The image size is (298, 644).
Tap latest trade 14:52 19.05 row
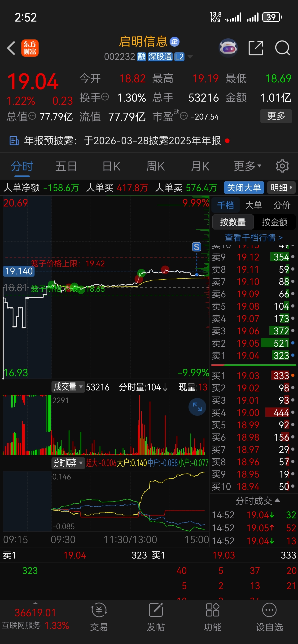pos(254,528)
